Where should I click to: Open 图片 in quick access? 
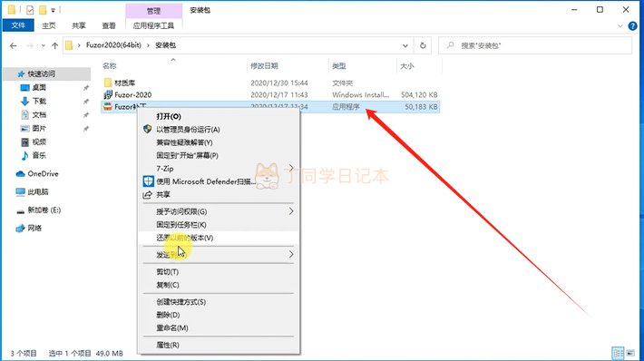(39, 128)
